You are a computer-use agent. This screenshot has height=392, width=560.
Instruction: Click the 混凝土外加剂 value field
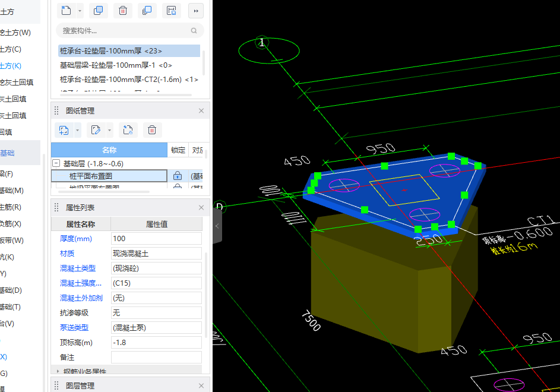tap(156, 298)
